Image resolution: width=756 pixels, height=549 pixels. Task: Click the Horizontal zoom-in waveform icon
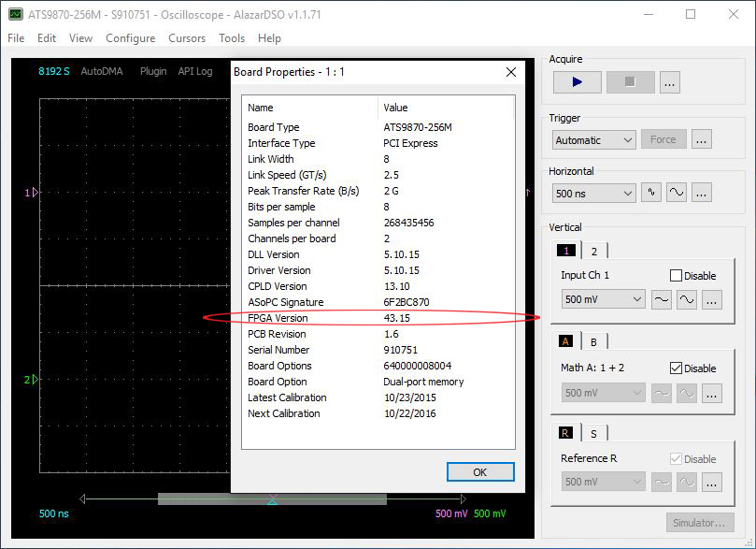click(652, 193)
